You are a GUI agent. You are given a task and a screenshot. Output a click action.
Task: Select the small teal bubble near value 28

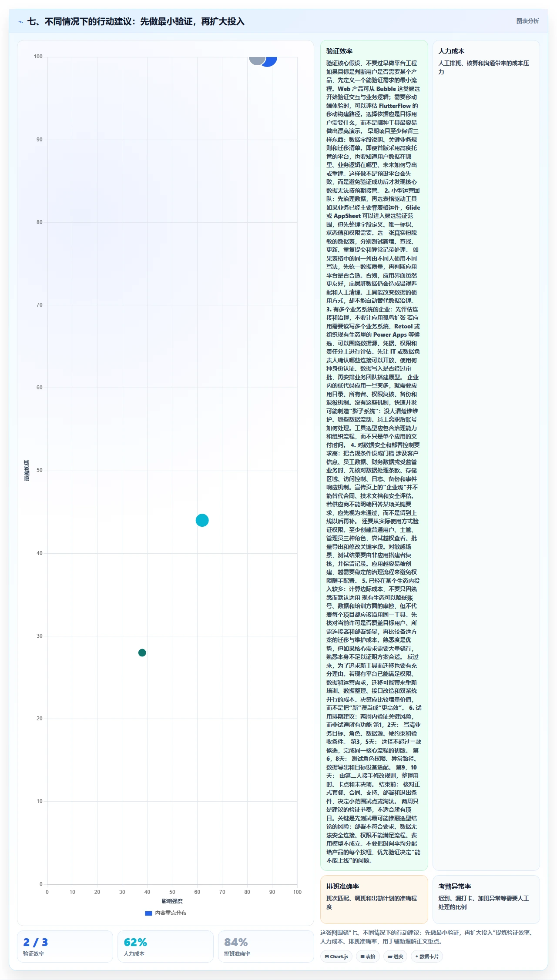(142, 652)
